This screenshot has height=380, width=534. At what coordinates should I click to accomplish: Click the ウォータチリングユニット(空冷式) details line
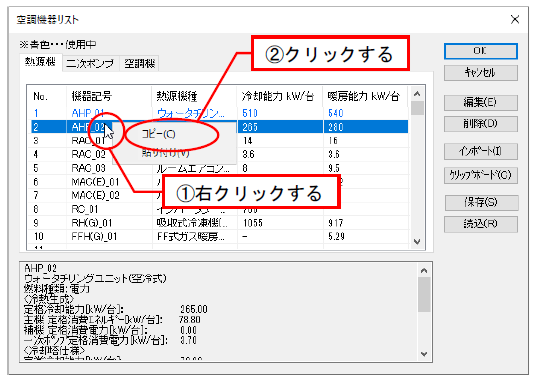tap(95, 279)
